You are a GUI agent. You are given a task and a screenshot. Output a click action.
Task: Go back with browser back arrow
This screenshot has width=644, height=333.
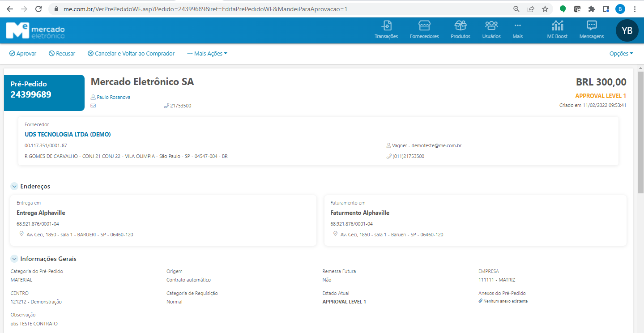point(10,9)
